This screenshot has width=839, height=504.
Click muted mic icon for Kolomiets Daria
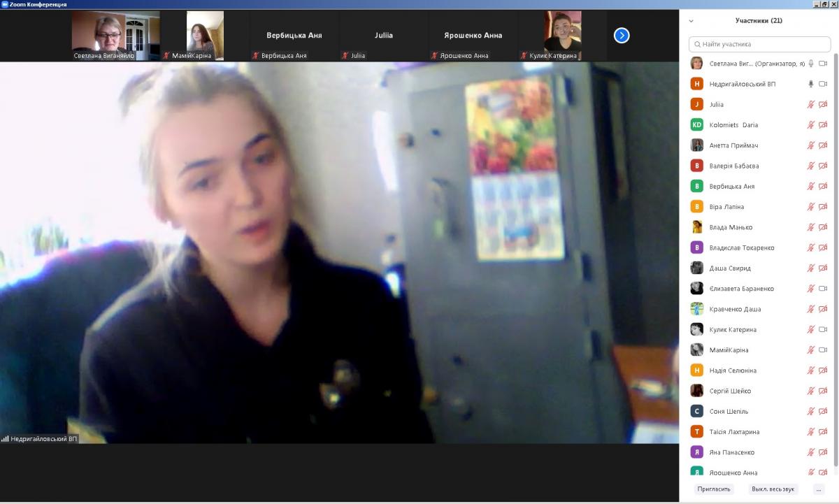click(x=811, y=125)
